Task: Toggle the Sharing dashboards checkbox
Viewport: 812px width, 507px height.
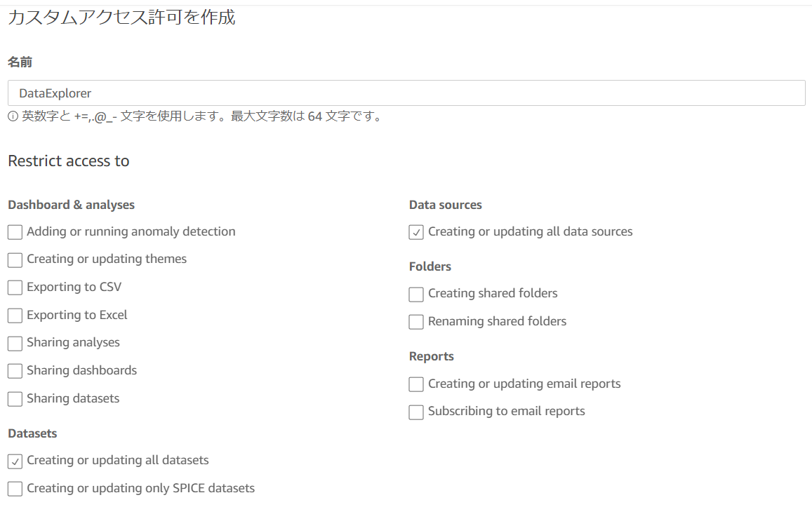Action: (x=15, y=371)
